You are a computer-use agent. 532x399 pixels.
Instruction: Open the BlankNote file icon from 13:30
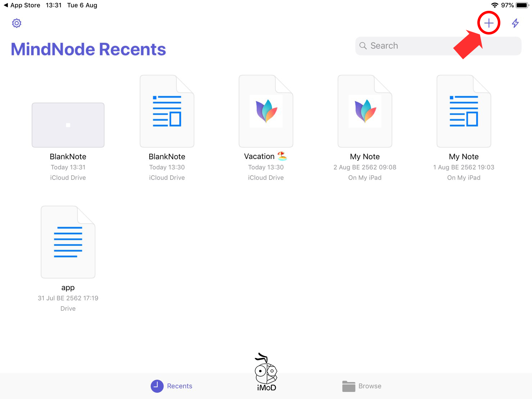[x=167, y=111]
